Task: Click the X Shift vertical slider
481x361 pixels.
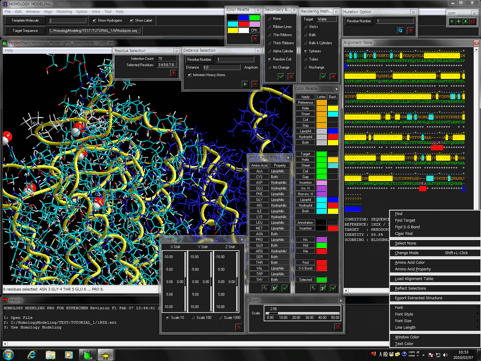Action: pos(185,282)
